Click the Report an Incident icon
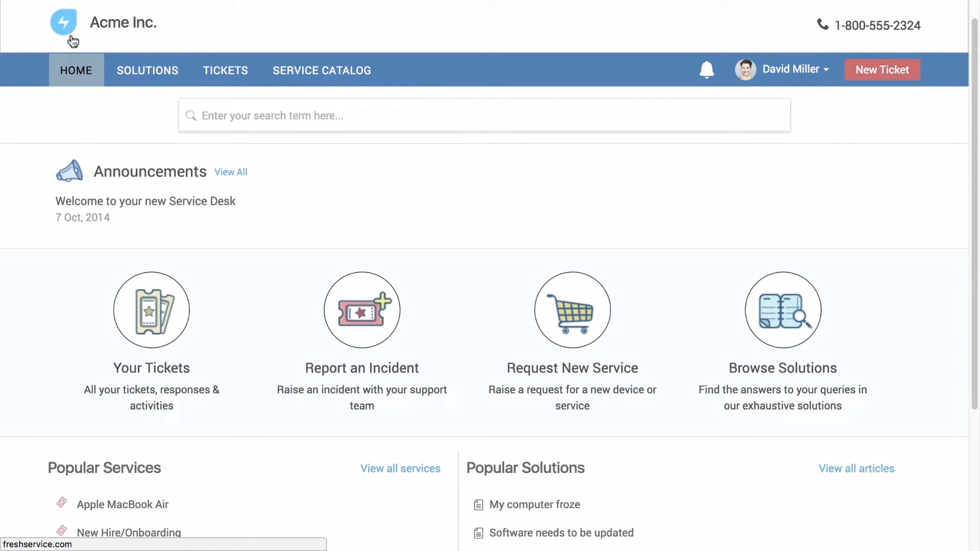This screenshot has height=551, width=980. 361,310
